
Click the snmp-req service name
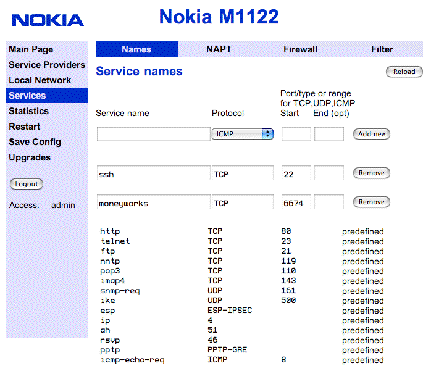pos(120,291)
